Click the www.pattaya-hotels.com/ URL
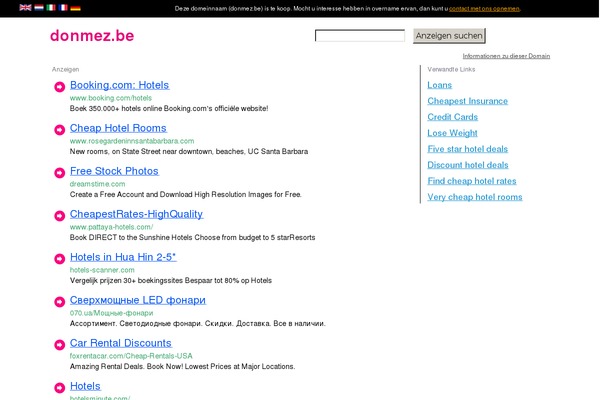 [x=111, y=227]
